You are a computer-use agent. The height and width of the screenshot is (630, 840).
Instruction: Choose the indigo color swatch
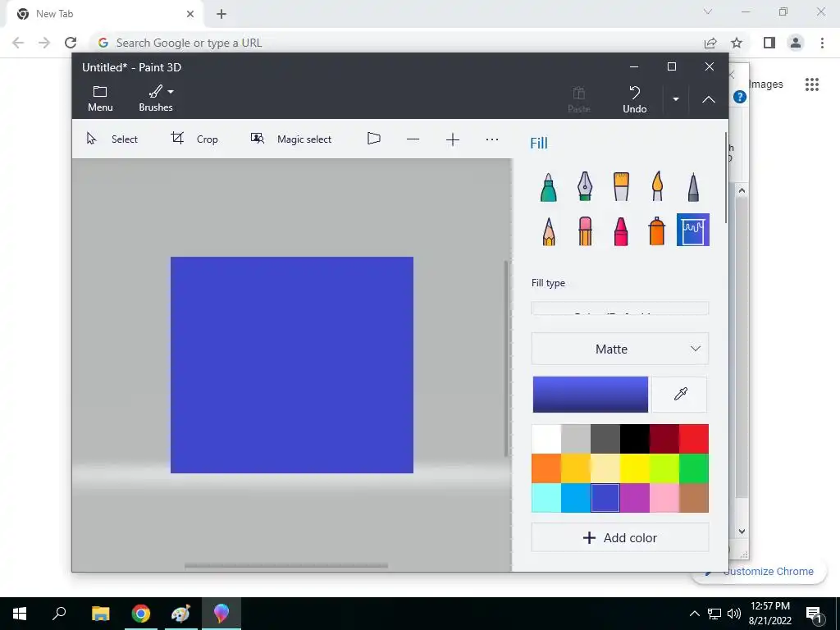pos(605,498)
